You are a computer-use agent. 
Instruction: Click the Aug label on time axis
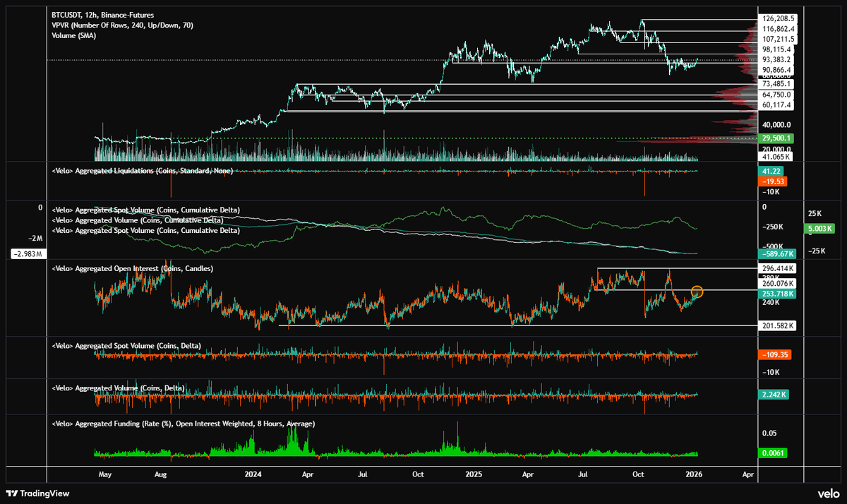point(161,475)
